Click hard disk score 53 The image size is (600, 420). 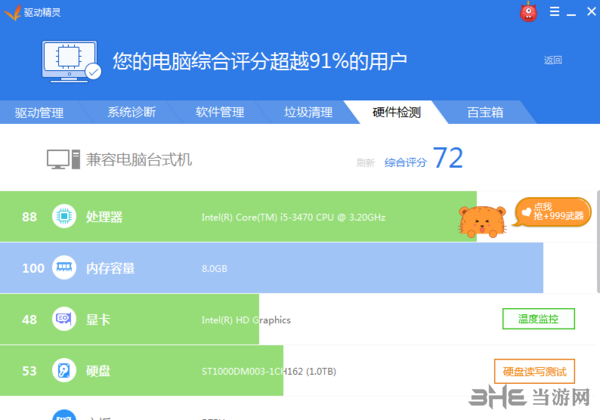(x=29, y=371)
